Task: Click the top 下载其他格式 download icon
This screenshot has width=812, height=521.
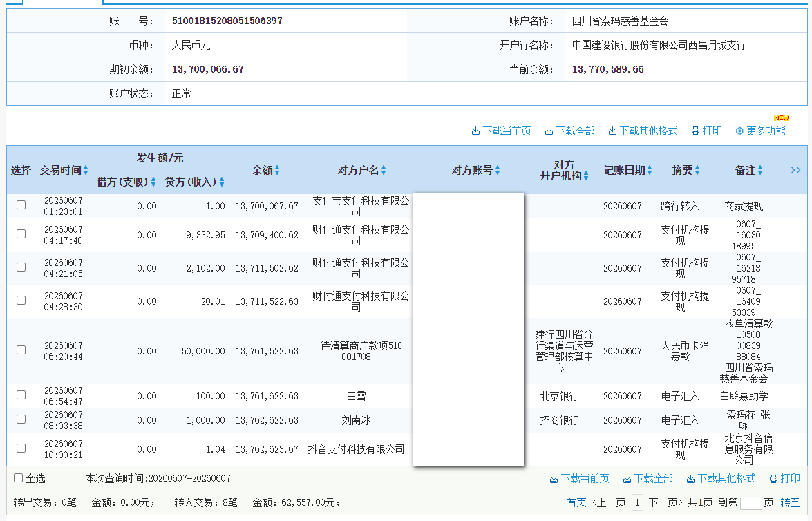Action: pos(612,131)
